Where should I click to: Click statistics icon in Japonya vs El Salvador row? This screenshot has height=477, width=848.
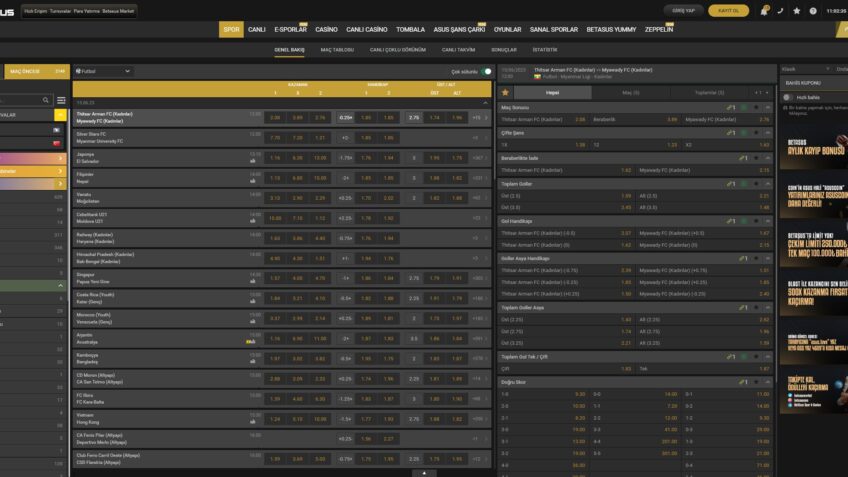[253, 160]
